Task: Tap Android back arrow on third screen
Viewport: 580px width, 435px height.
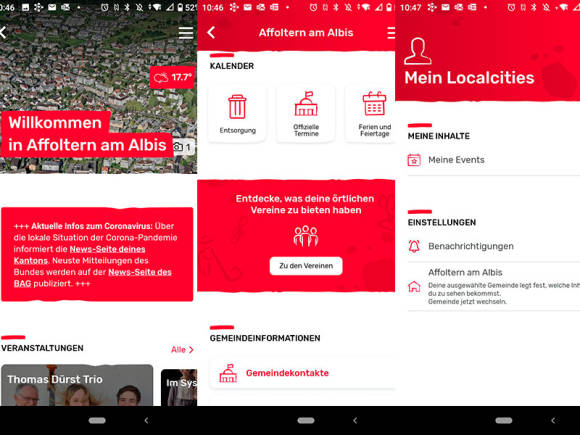Action: coord(553,420)
